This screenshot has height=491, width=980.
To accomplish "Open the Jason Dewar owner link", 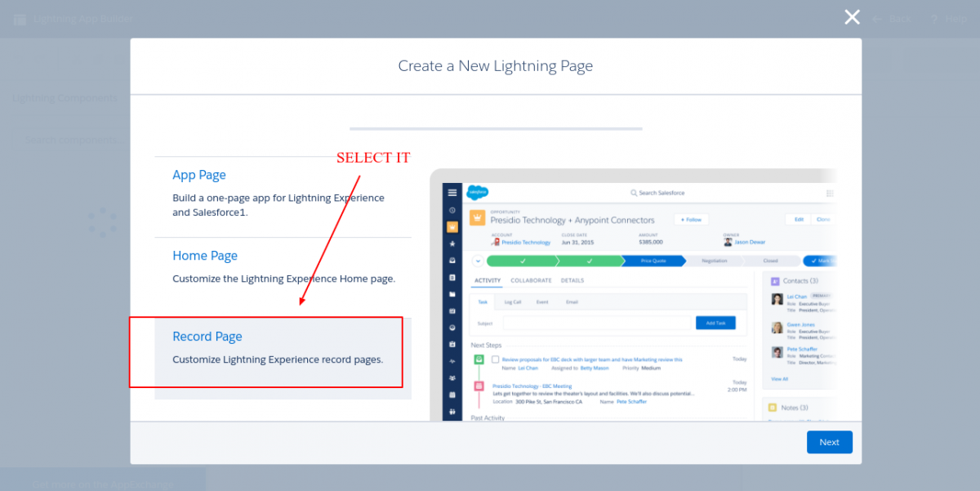I will coord(751,243).
